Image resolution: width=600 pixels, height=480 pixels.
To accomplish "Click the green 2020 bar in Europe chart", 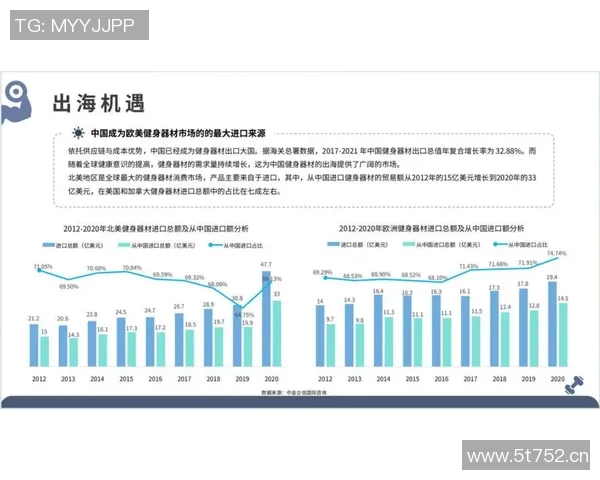I will tap(563, 335).
